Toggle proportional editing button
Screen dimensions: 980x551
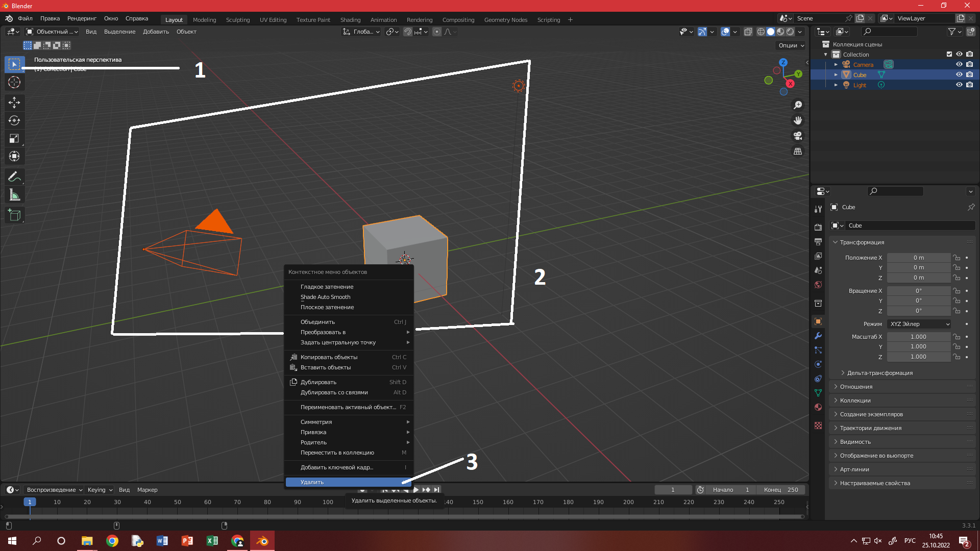437,32
